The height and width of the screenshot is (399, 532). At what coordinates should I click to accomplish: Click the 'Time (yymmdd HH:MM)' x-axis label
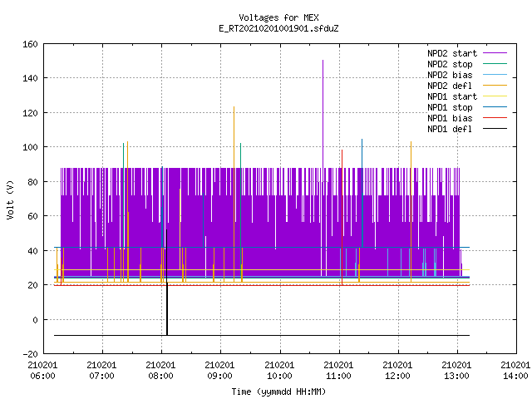point(278,392)
